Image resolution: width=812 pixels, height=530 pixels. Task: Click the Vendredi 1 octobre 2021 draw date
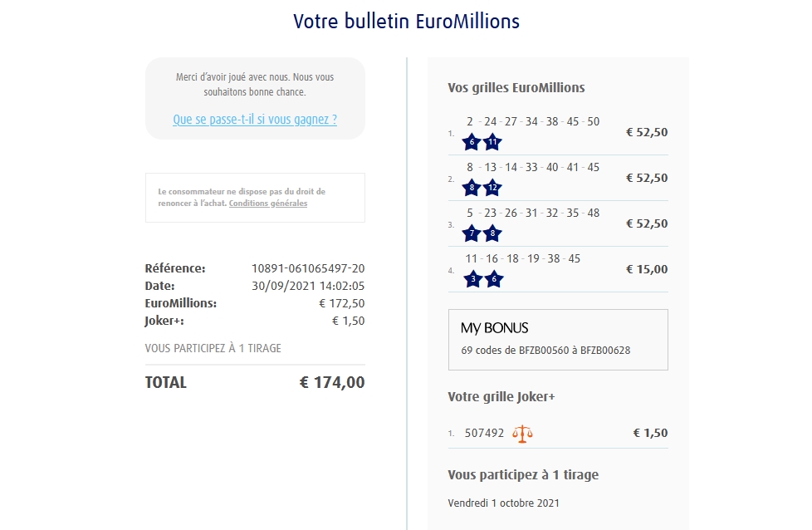503,503
